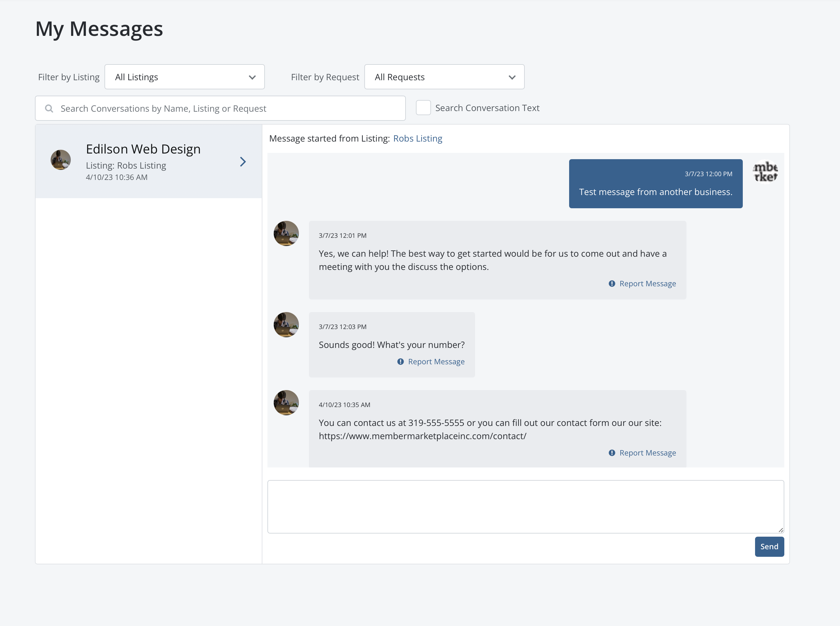Enable the Search Conversation Text checkbox
This screenshot has width=840, height=626.
pos(423,108)
